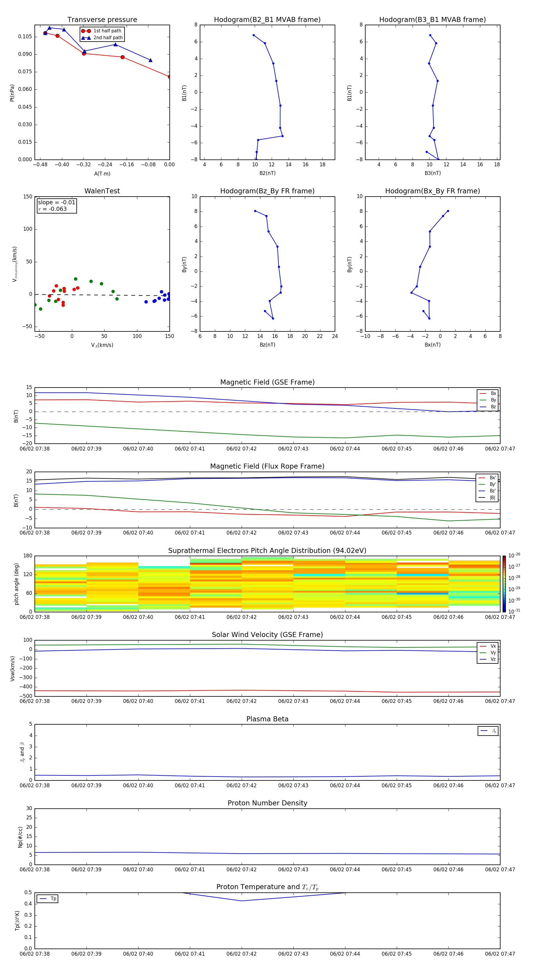Image resolution: width=535 pixels, height=980 pixels.
Task: Click the "Tp(10^6K)" y-axis label
Action: [17, 920]
